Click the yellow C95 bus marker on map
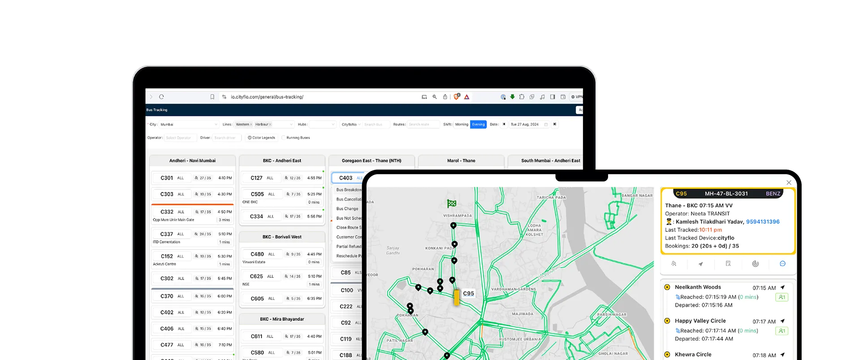 (x=457, y=297)
